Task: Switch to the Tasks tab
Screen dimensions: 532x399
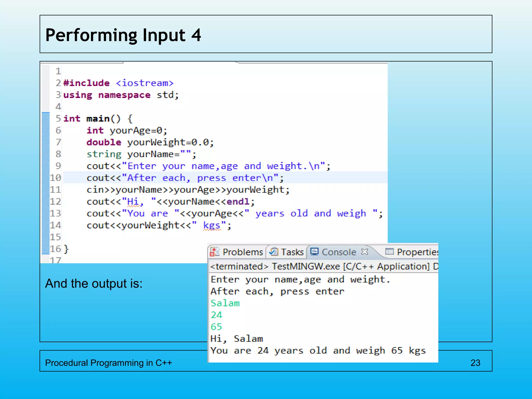Action: point(287,252)
